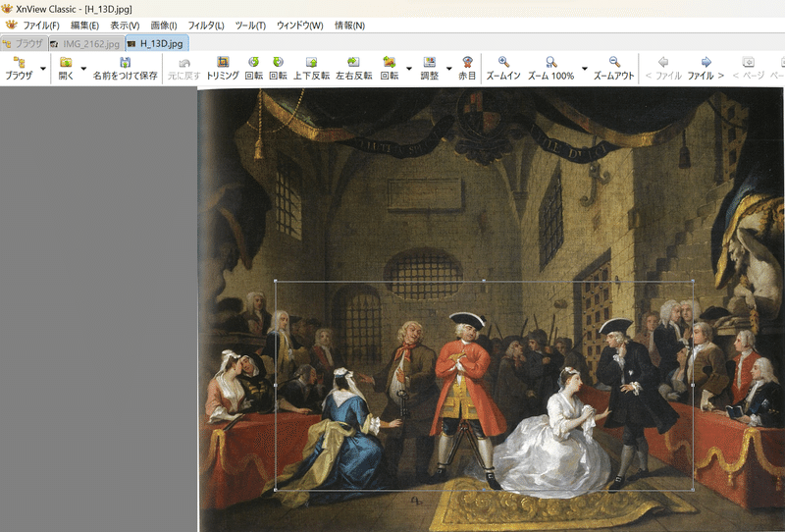Open the フィルタ(L) menu
The width and height of the screenshot is (785, 532).
click(x=206, y=26)
